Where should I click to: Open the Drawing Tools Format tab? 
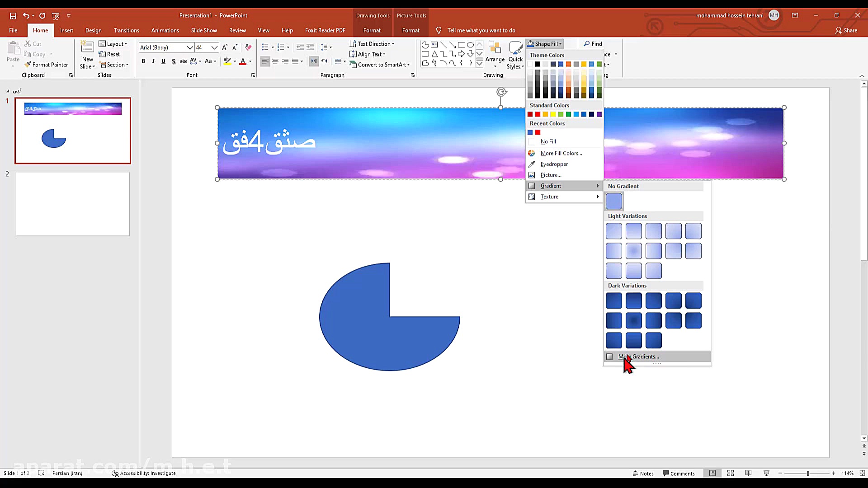point(372,30)
